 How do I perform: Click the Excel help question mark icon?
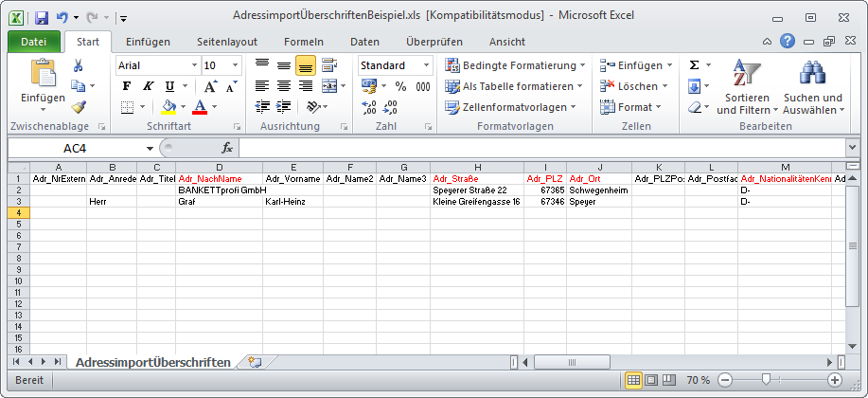pyautogui.click(x=788, y=41)
